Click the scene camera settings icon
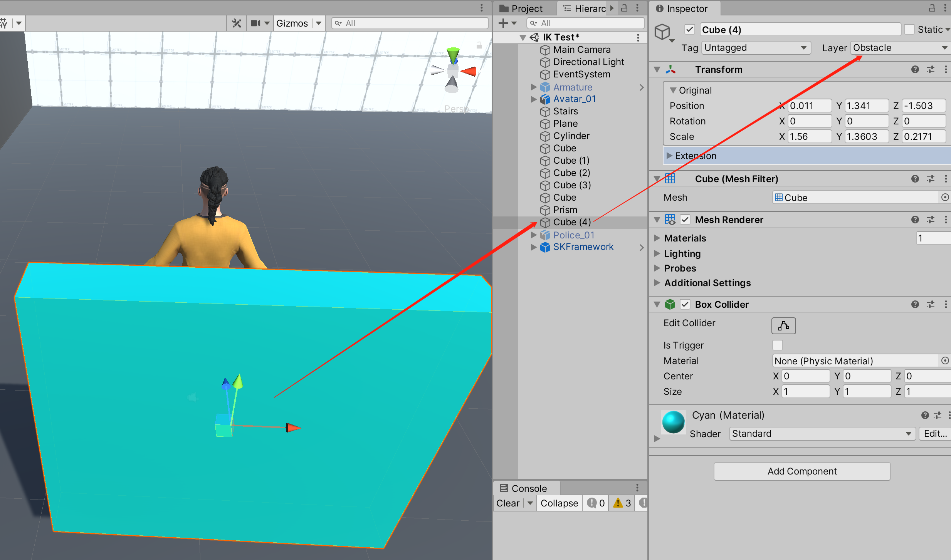This screenshot has height=560, width=951. [x=255, y=23]
